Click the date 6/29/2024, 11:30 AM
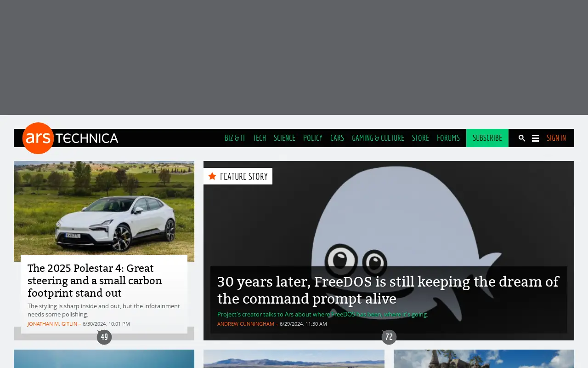Viewport: 588px width, 368px height. tap(303, 324)
